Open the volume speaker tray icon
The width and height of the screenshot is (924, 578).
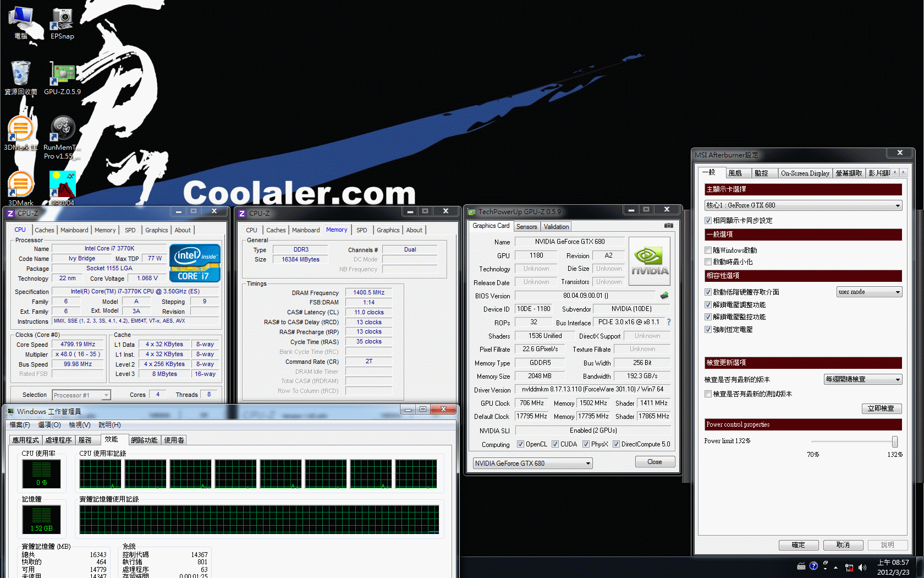(x=862, y=568)
